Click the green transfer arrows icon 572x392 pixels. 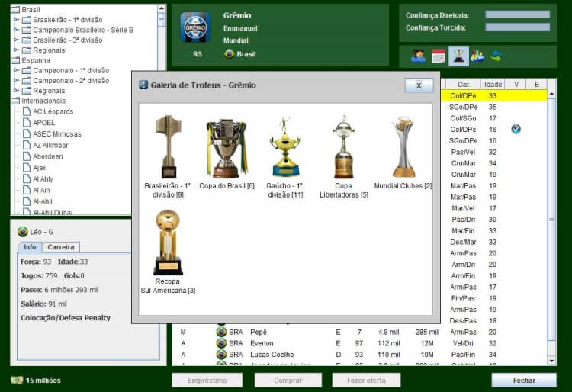click(x=496, y=56)
